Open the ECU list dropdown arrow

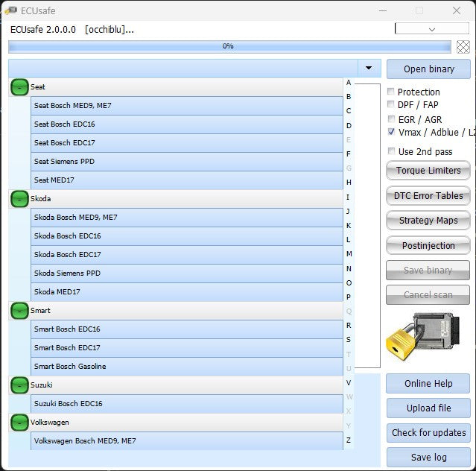369,68
